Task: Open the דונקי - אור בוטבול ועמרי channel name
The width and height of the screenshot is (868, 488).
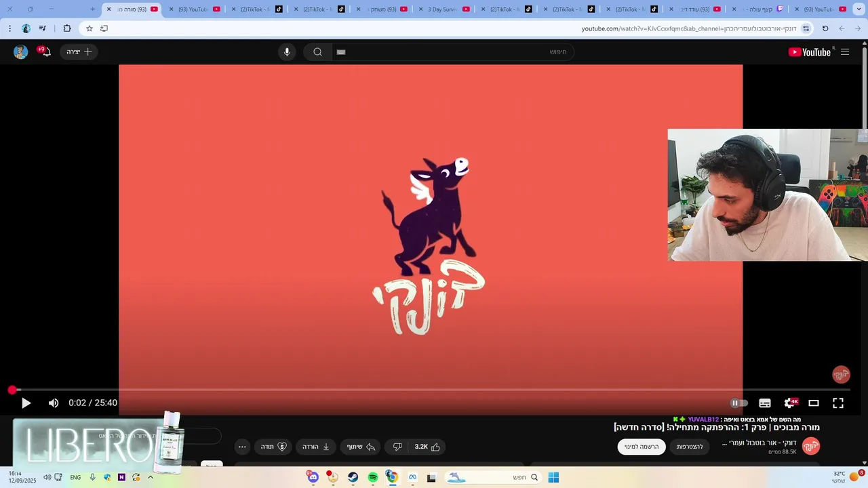Action: 759,443
